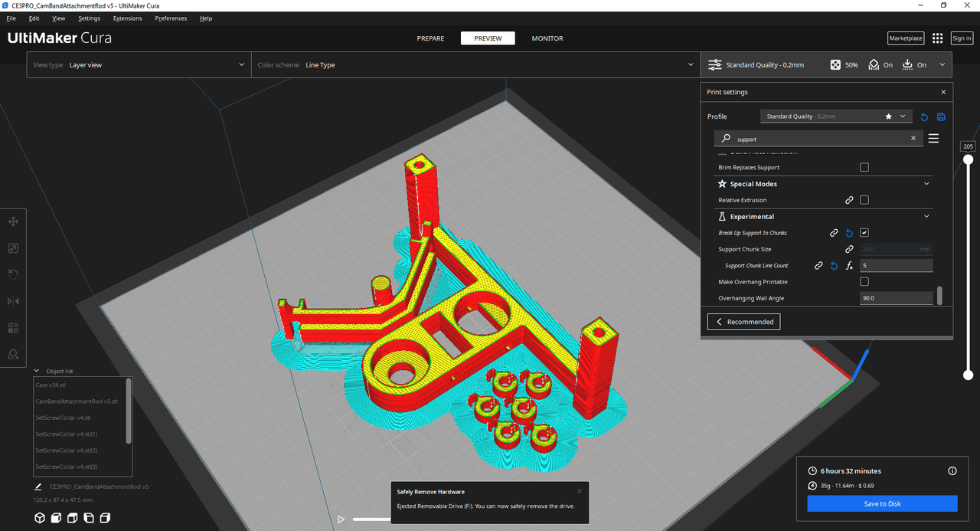Enable the Make Overhang Printable checkbox
The height and width of the screenshot is (531, 980).
[x=864, y=282]
